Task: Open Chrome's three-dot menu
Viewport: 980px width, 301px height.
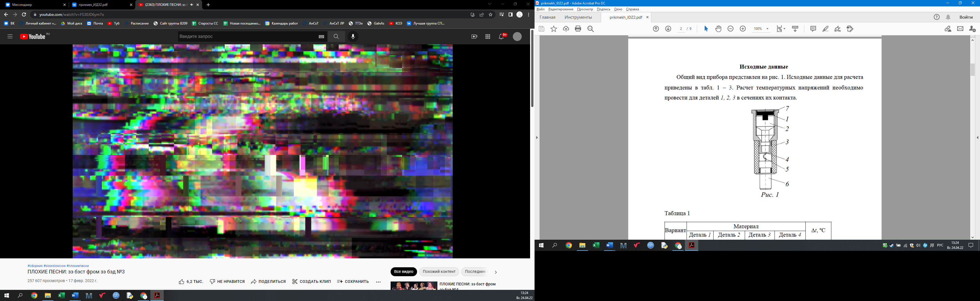Action: point(528,14)
